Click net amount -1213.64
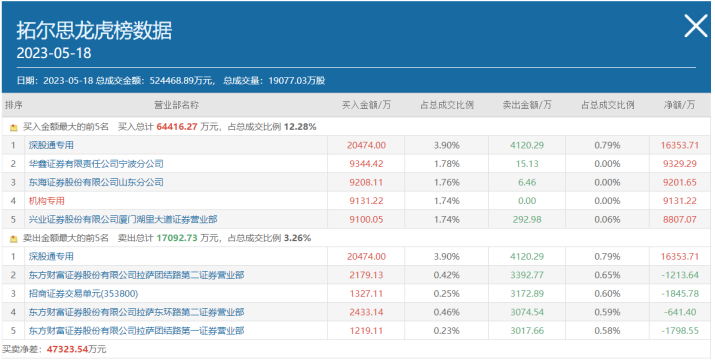 pyautogui.click(x=680, y=275)
